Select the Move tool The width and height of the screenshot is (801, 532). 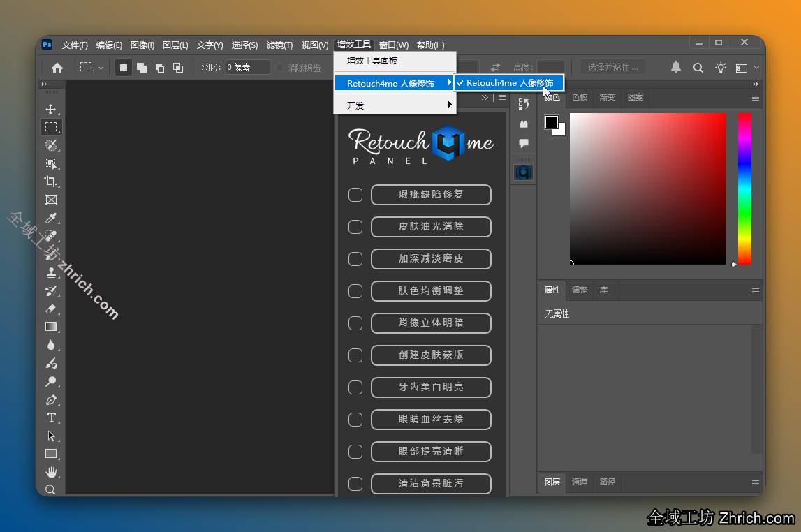pos(50,109)
